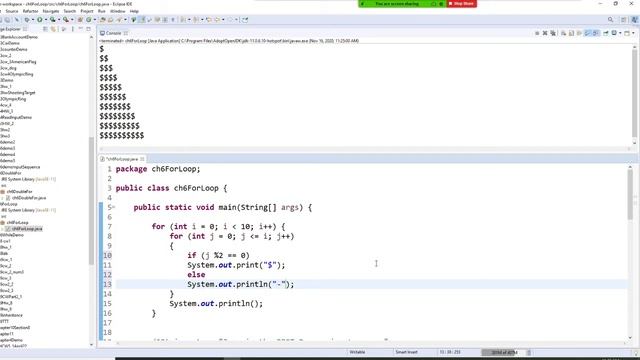Place cursor on the println("-") code line
Screen dimensions: 640x360
coord(240,284)
